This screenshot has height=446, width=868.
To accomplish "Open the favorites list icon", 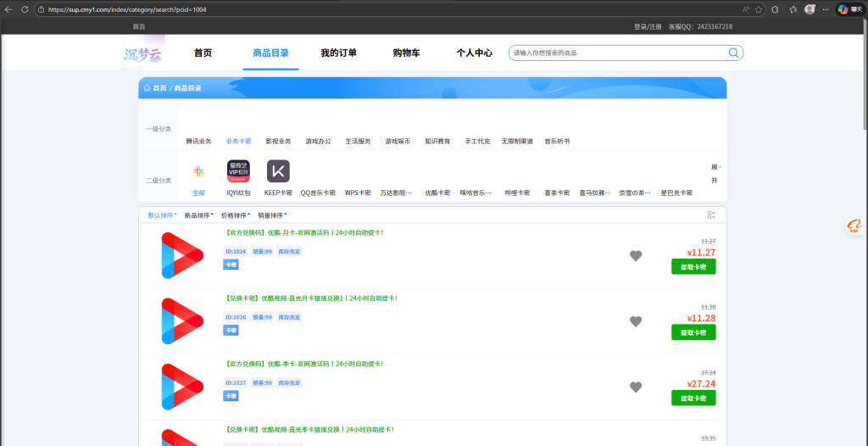I will pos(793,9).
